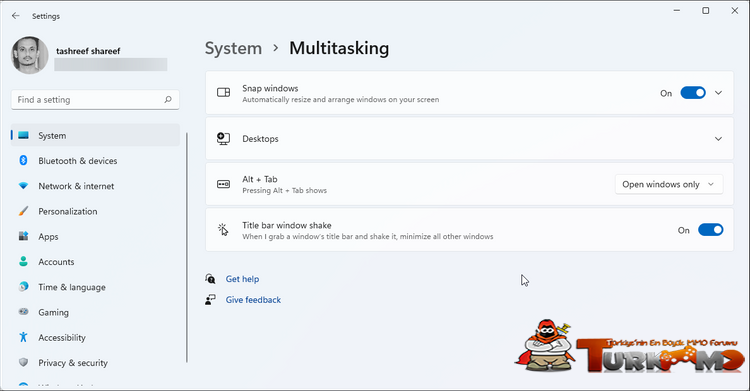Click the back arrow in Settings
This screenshot has width=750, height=391.
point(16,16)
